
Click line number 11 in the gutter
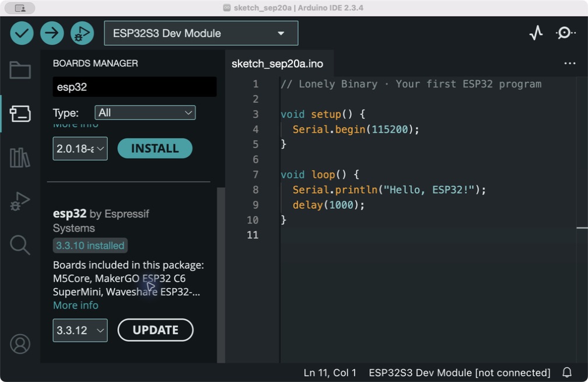point(253,235)
